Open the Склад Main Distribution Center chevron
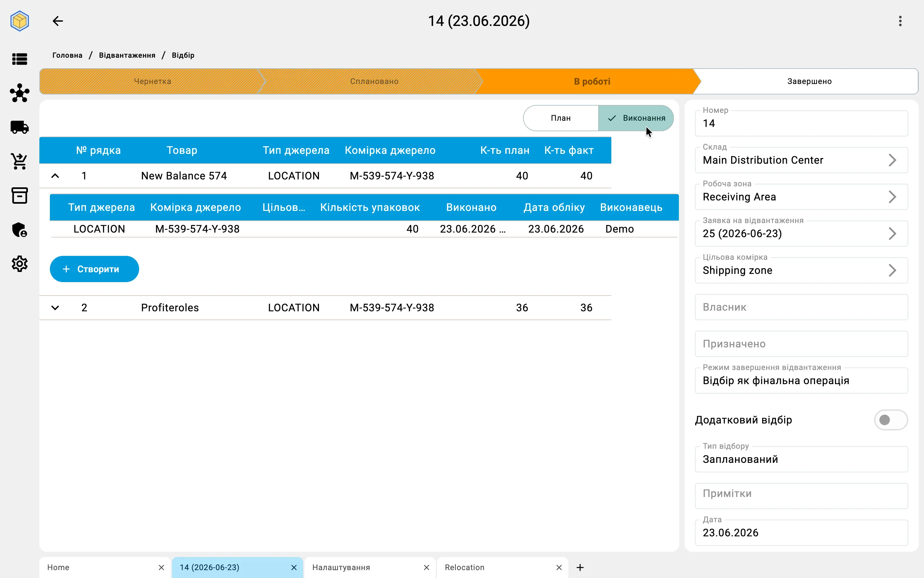Viewport: 924px width, 578px height. 892,160
